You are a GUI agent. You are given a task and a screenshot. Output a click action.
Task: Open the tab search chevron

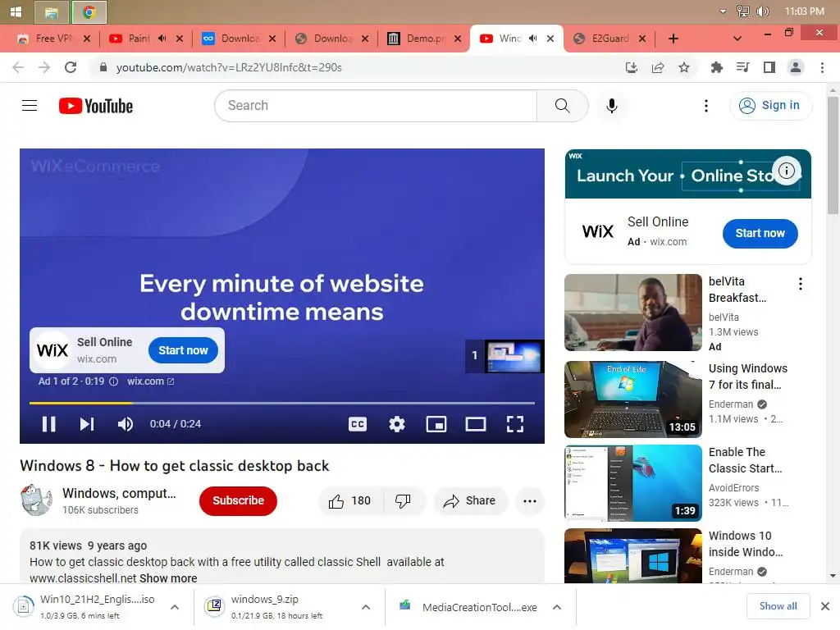737,39
